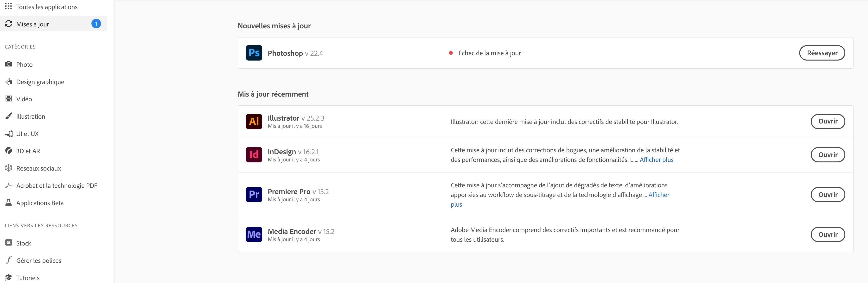Open Stock from the resource links
This screenshot has width=868, height=283.
tap(23, 243)
